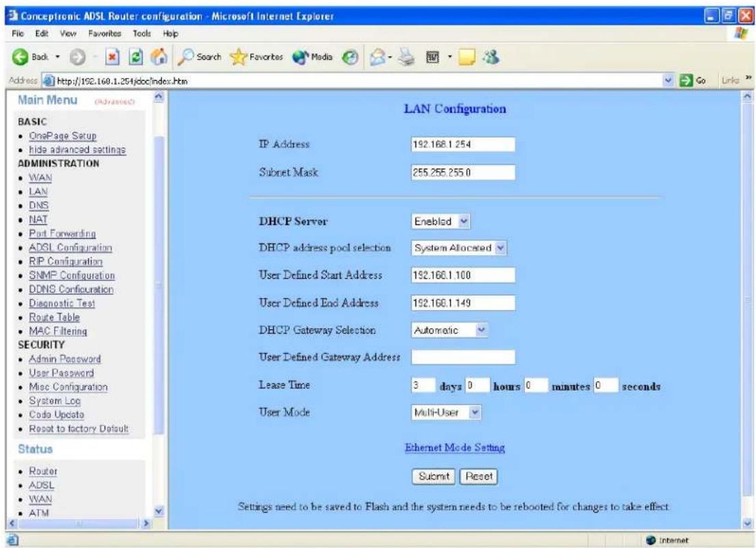The image size is (756, 548).
Task: Open the Media toolbar button
Action: tap(312, 57)
